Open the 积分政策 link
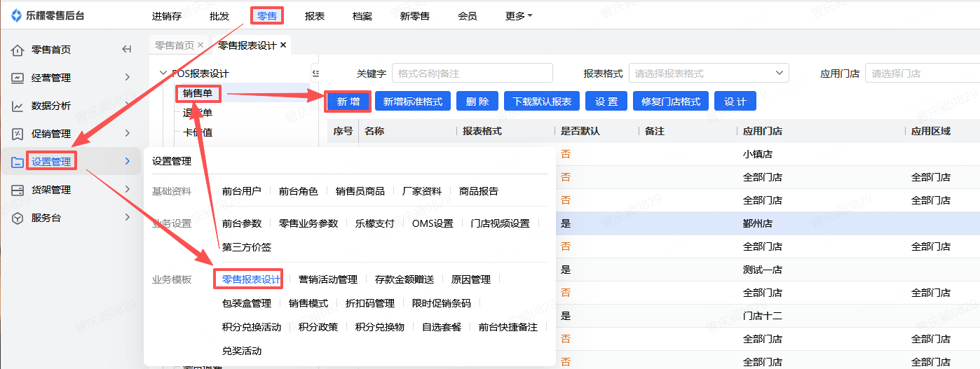This screenshot has height=369, width=980. click(318, 327)
